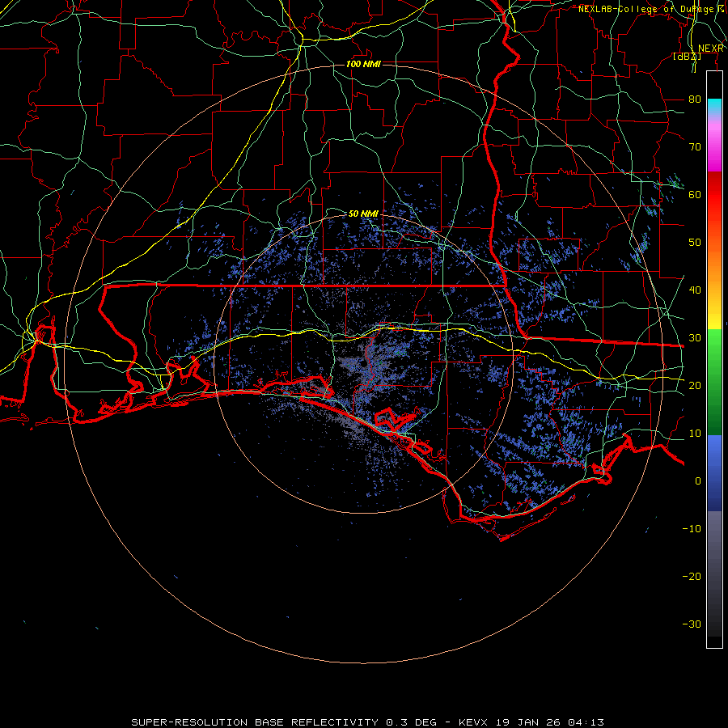Click the cyan top segment of the color bar

(x=714, y=106)
